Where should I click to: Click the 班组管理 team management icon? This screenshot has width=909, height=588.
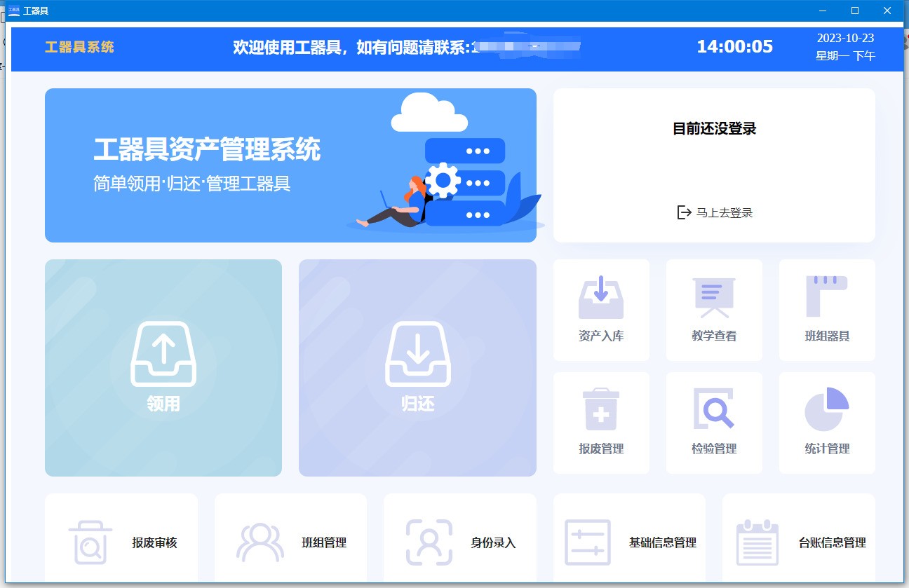(x=290, y=543)
